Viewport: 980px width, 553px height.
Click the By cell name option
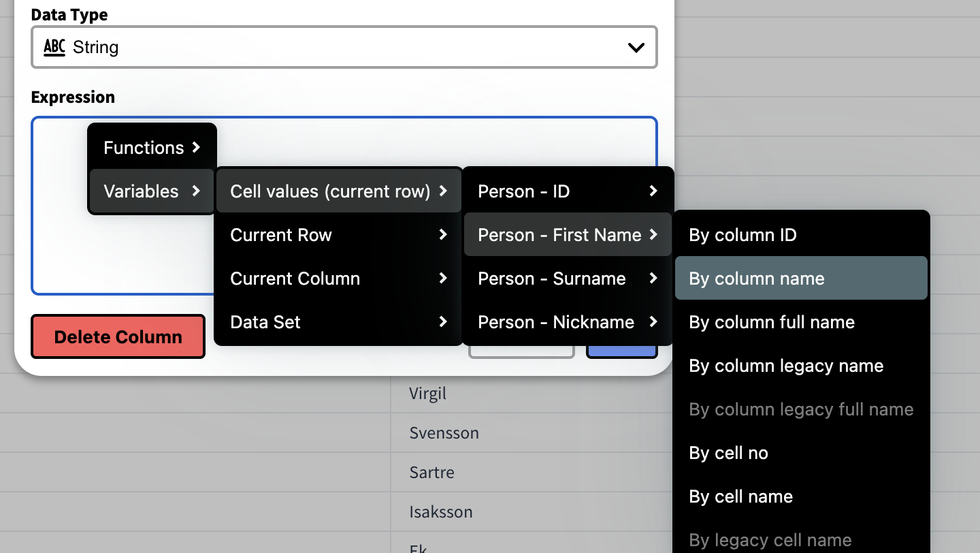tap(801, 496)
